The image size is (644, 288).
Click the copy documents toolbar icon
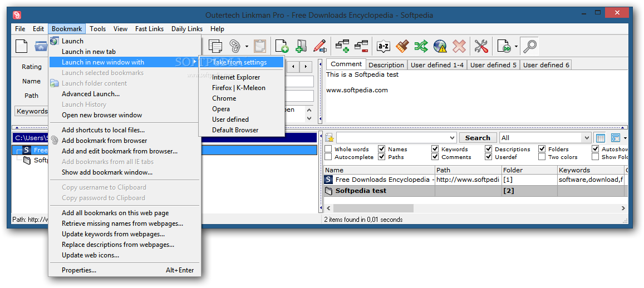[215, 46]
